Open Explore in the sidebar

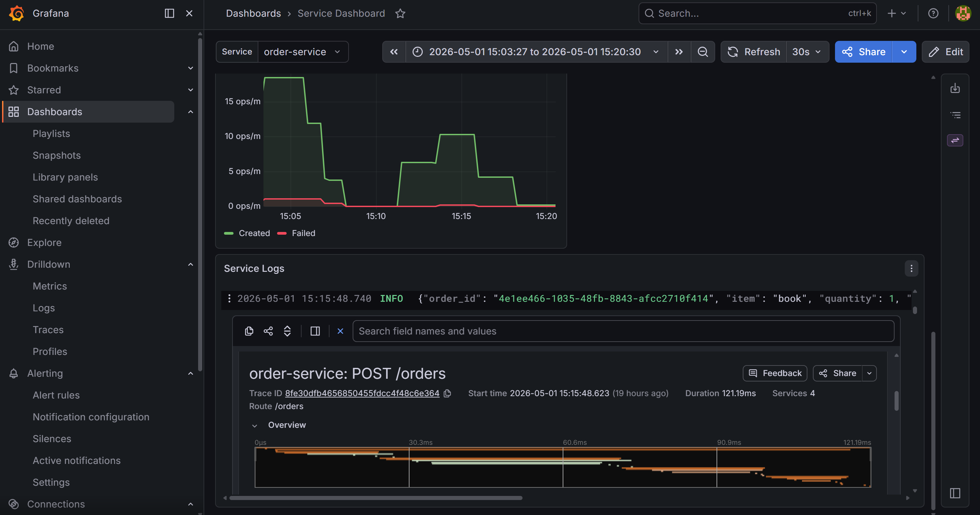(x=44, y=243)
